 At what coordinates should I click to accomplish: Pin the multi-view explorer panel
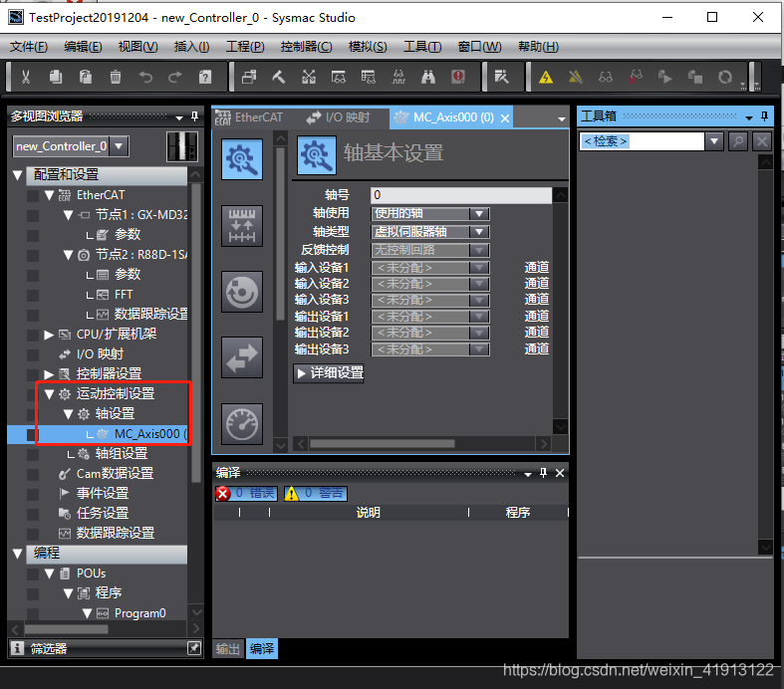pos(194,116)
